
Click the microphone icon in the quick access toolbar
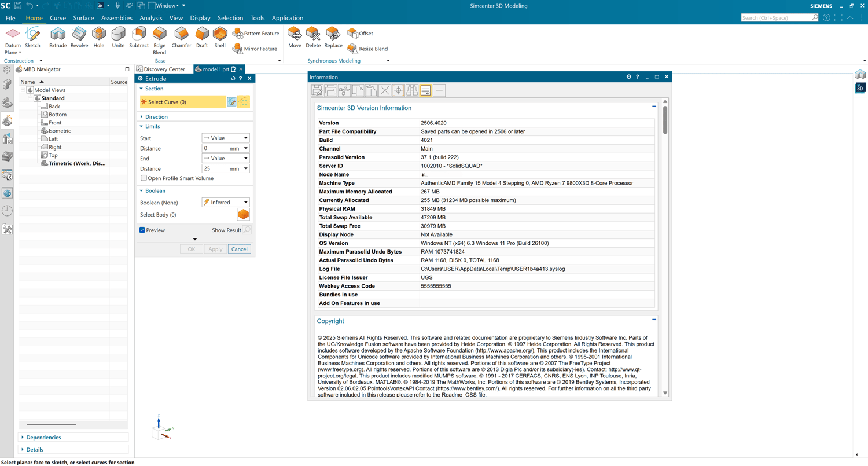(x=117, y=6)
